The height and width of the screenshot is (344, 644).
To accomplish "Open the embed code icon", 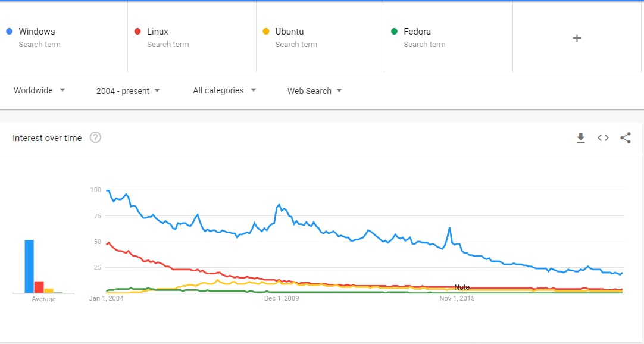I will pyautogui.click(x=603, y=138).
